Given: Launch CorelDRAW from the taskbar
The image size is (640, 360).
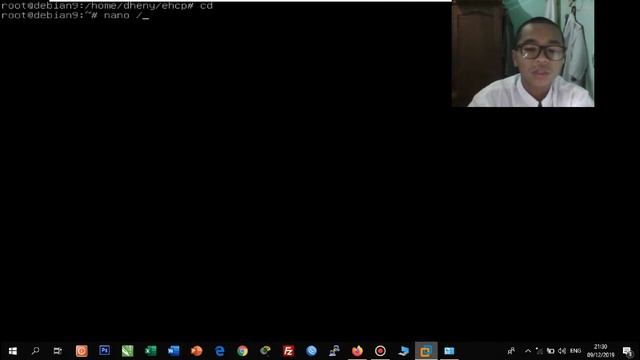Looking at the screenshot, I should [x=127, y=351].
